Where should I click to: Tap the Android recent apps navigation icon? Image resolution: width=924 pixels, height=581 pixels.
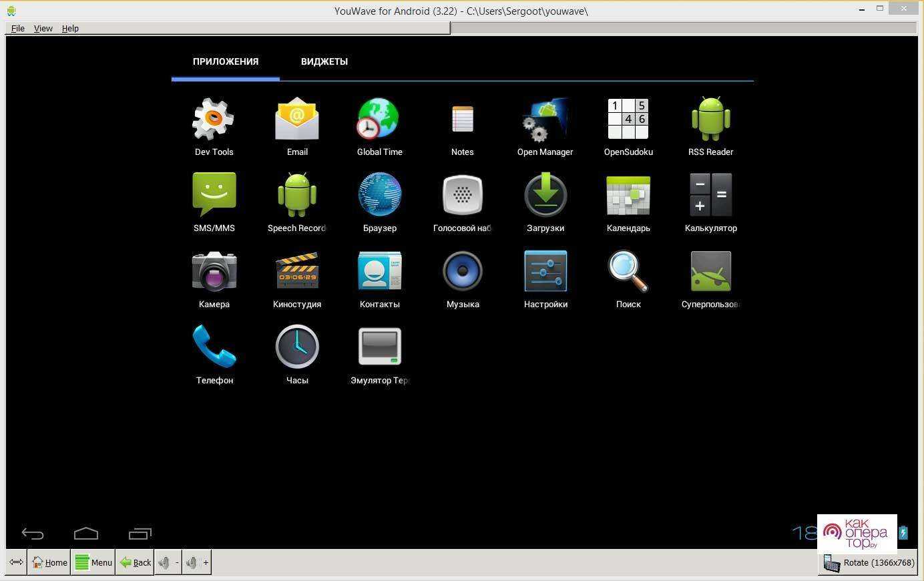coord(140,534)
